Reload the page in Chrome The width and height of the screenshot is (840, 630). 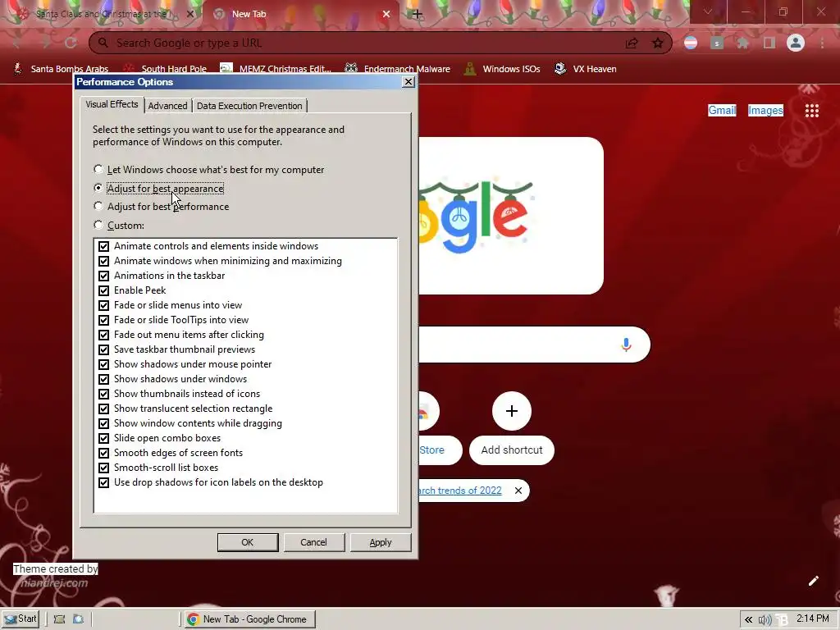click(x=71, y=43)
